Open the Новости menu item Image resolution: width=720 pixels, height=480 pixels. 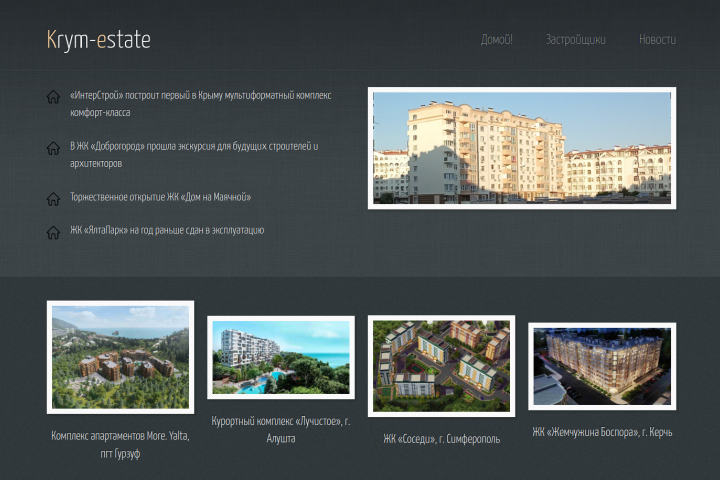(x=657, y=40)
